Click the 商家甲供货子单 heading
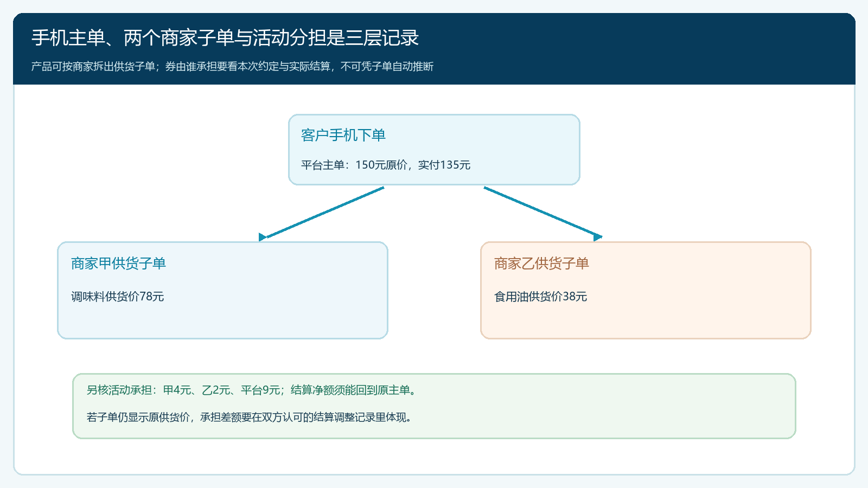868x488 pixels. click(x=118, y=264)
